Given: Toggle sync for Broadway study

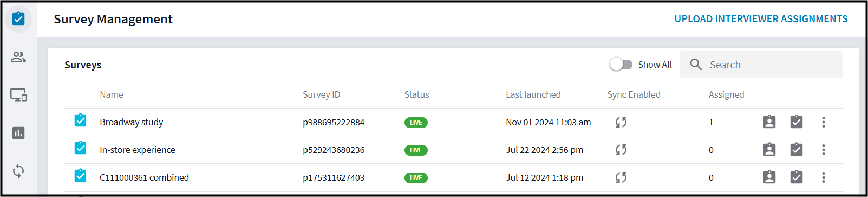Looking at the screenshot, I should tap(621, 122).
